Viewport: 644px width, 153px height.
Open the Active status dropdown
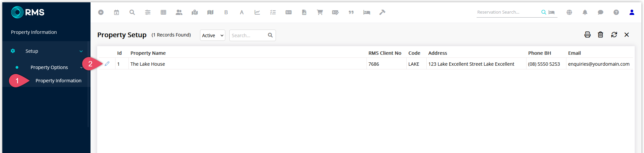coord(213,35)
